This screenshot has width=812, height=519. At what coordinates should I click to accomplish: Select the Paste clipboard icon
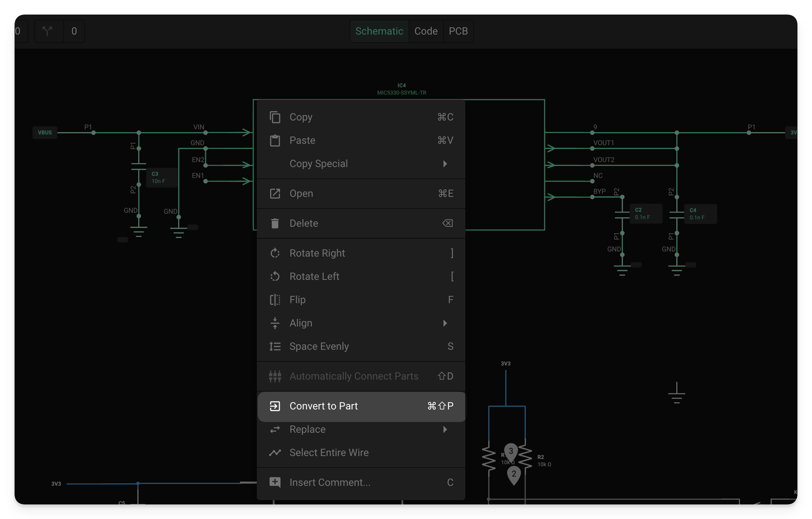(x=275, y=140)
